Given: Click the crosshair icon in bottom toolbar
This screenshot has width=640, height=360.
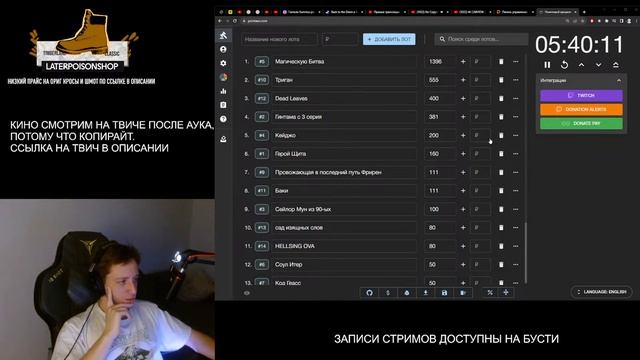Looking at the screenshot, I should [x=506, y=293].
